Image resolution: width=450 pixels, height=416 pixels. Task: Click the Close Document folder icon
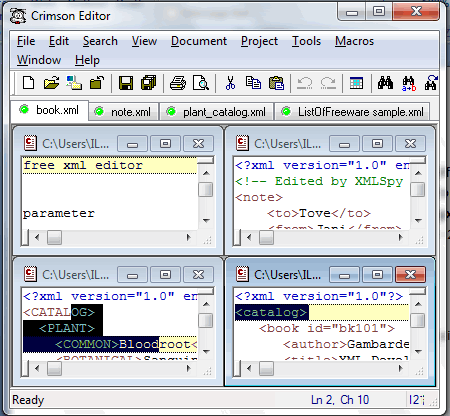[97, 83]
